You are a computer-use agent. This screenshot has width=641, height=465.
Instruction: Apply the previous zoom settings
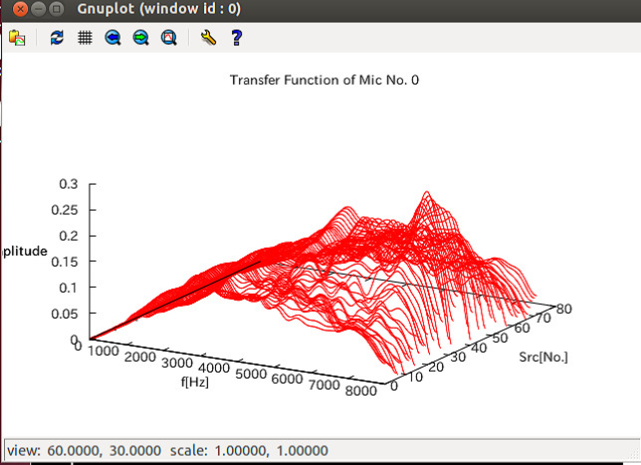113,38
